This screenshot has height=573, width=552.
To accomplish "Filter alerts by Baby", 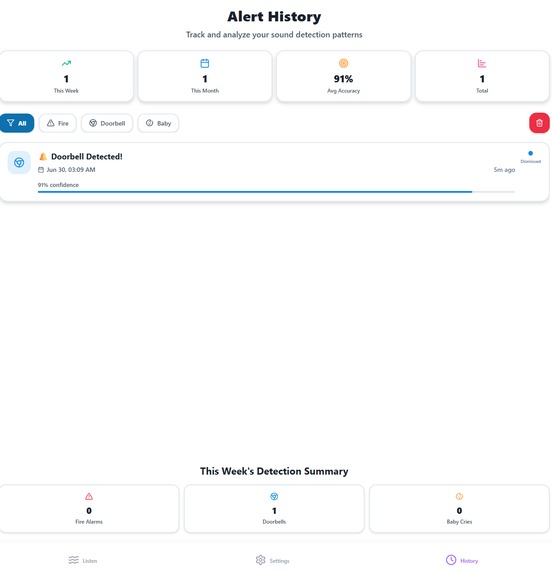I will [x=158, y=123].
